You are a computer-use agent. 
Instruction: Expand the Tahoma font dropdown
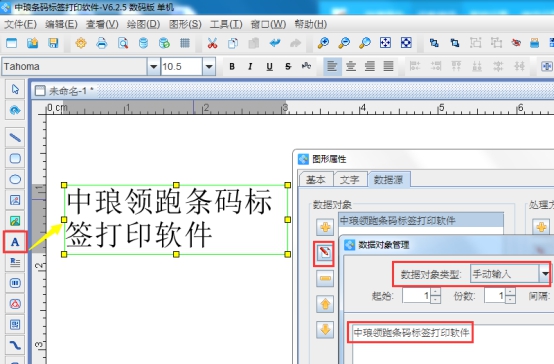[x=153, y=66]
